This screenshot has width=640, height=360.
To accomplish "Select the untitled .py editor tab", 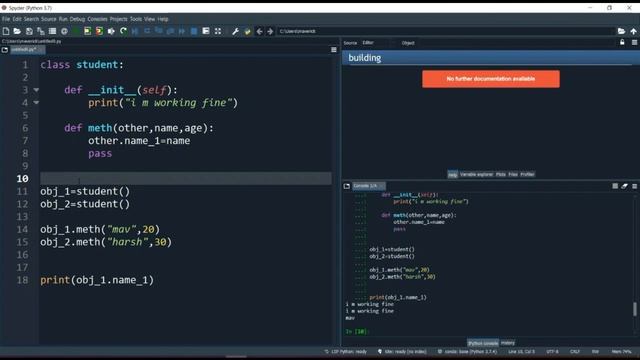I will click(27, 50).
